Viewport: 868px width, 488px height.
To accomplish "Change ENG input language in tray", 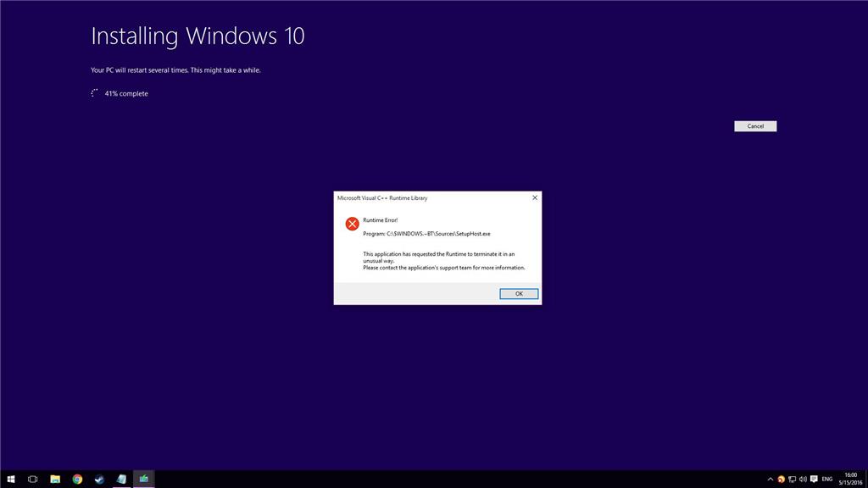I will 827,480.
